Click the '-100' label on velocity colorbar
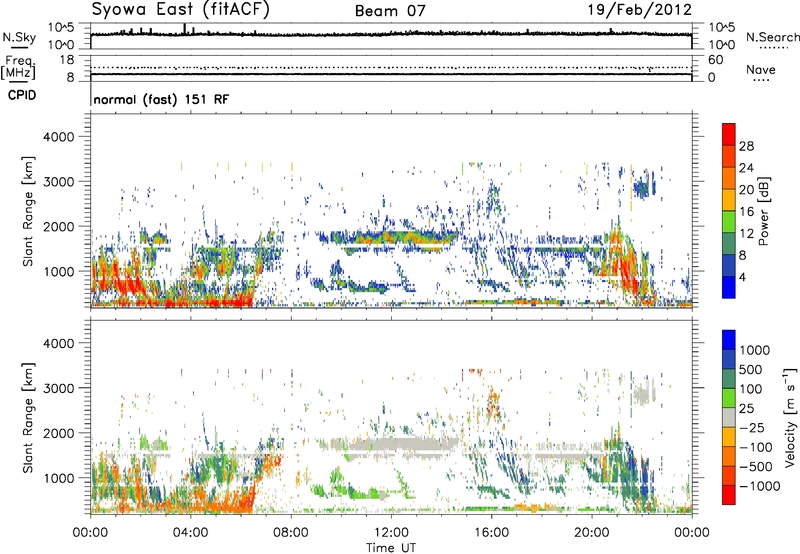The height and width of the screenshot is (554, 800). coord(755,447)
